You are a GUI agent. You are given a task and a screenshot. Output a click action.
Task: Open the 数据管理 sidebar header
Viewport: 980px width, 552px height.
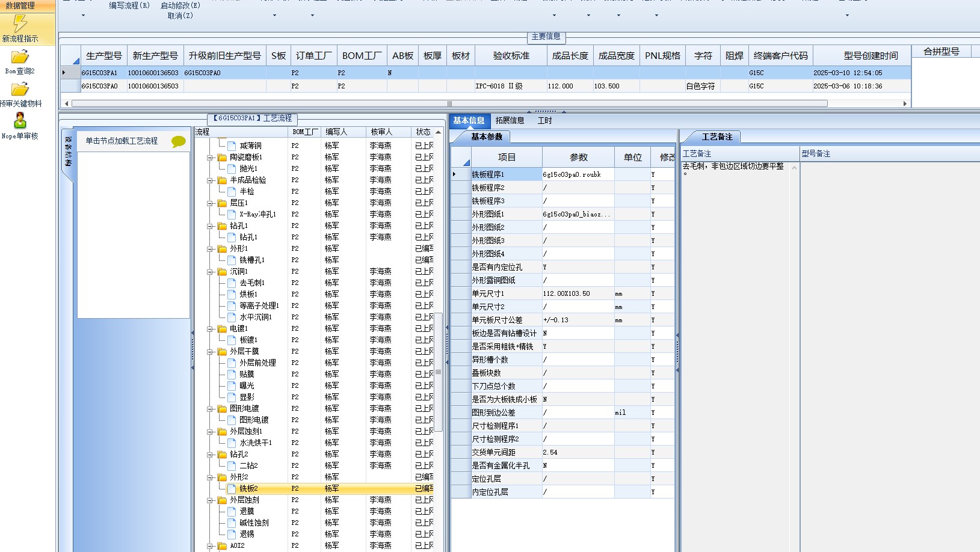[x=27, y=5]
